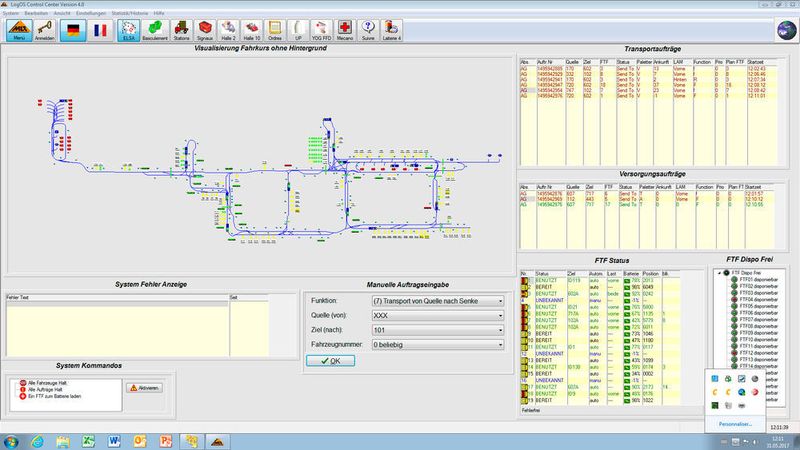This screenshot has height=450, width=800.
Task: Open the Funktion dropdown
Action: (x=499, y=300)
